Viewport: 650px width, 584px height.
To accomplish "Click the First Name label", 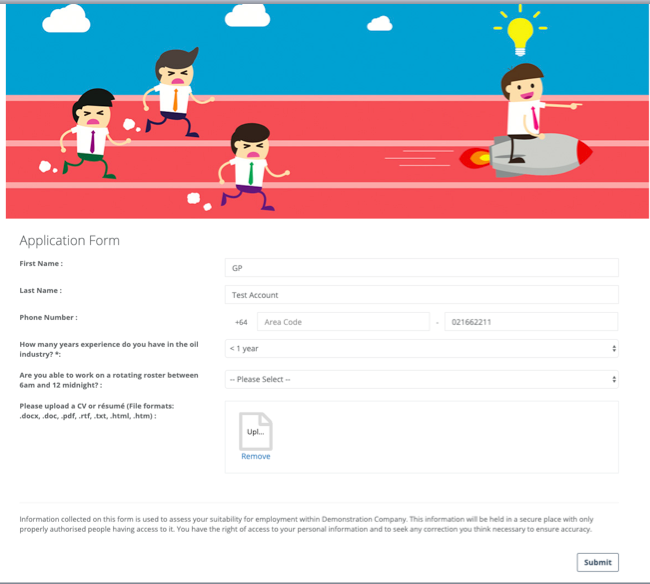I will [41, 264].
